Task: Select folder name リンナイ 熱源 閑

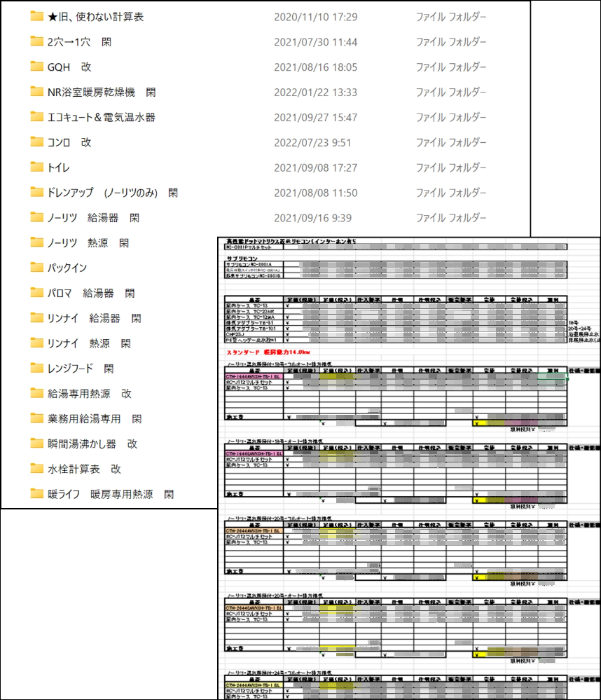Action: point(89,343)
